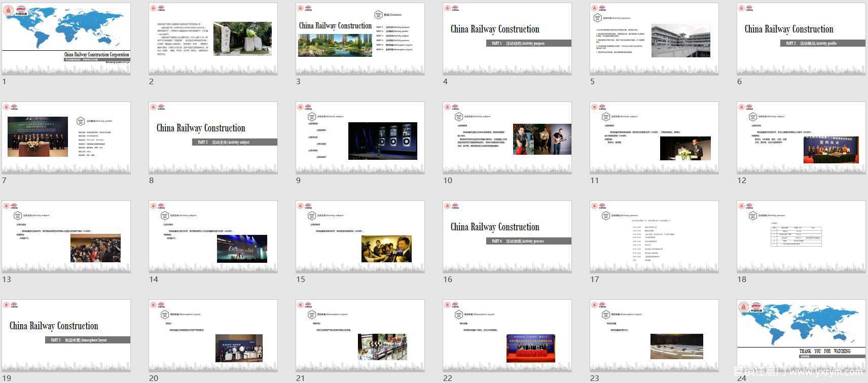Select slide 22 red banner ceremony thumbnail
The width and height of the screenshot is (868, 383).
tap(507, 336)
